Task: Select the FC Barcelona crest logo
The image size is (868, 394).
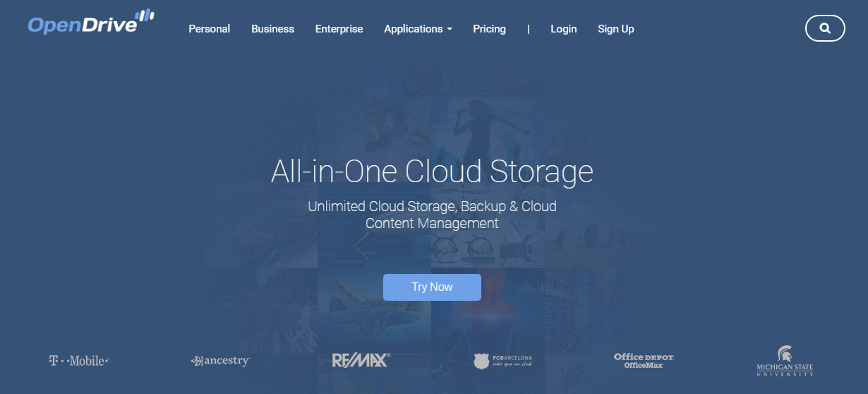Action: click(502, 362)
